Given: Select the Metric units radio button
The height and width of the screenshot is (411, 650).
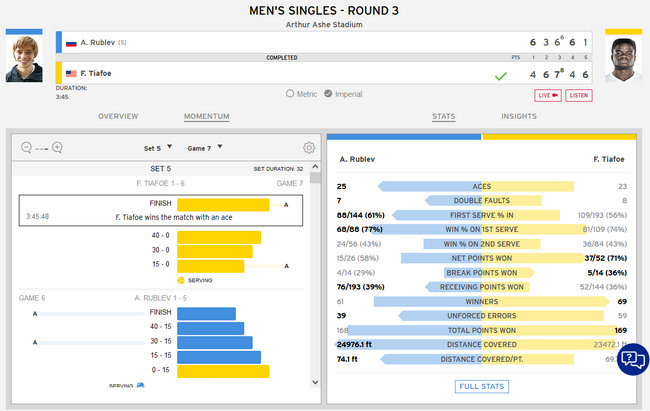Looking at the screenshot, I should [x=290, y=94].
